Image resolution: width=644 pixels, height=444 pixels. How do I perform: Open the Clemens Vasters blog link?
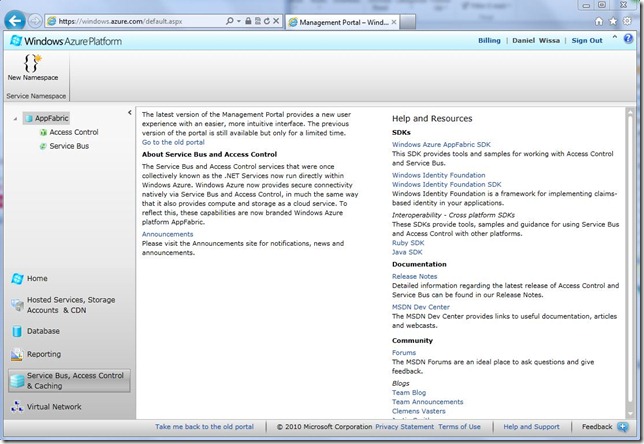pyautogui.click(x=419, y=411)
